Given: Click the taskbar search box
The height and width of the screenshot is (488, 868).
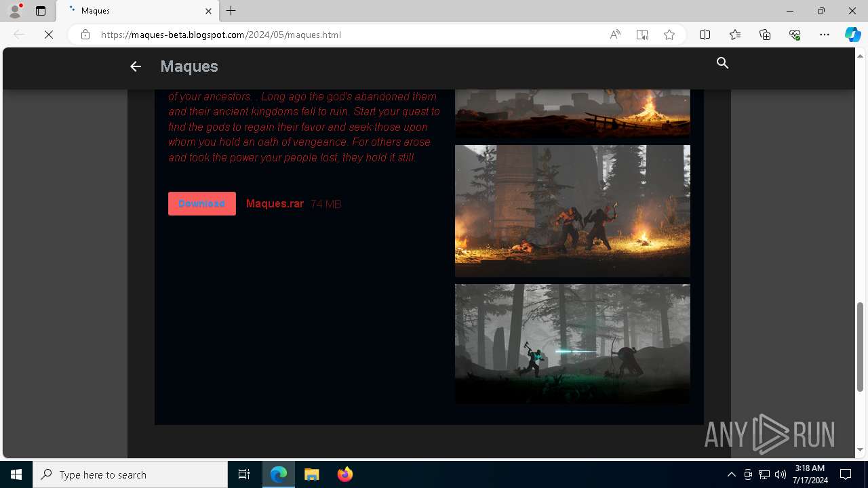Looking at the screenshot, I should [130, 474].
